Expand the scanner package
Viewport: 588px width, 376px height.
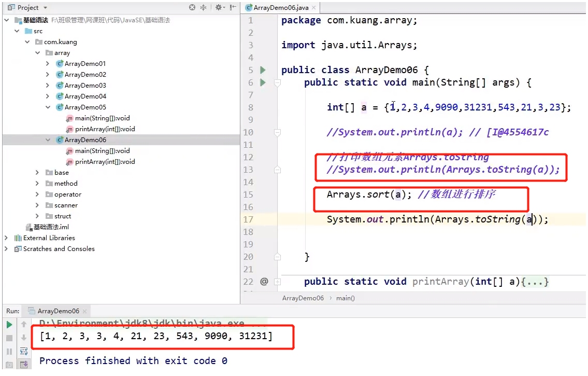(37, 205)
